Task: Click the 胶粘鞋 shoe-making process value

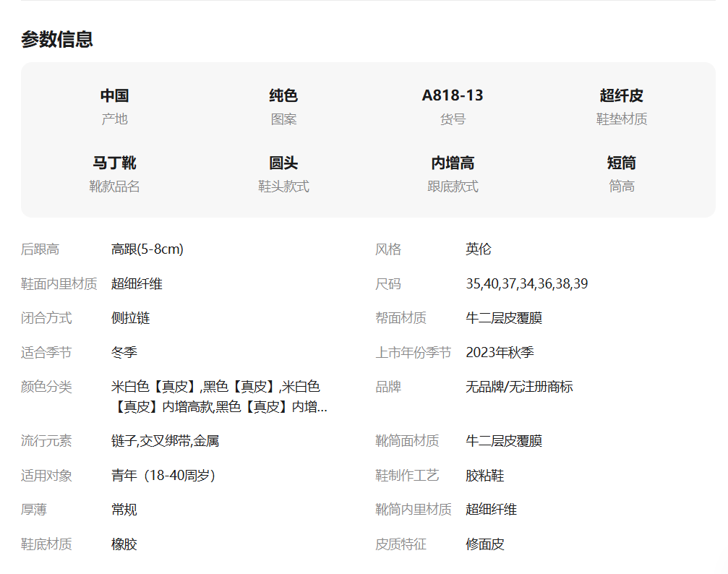Action: [x=484, y=476]
